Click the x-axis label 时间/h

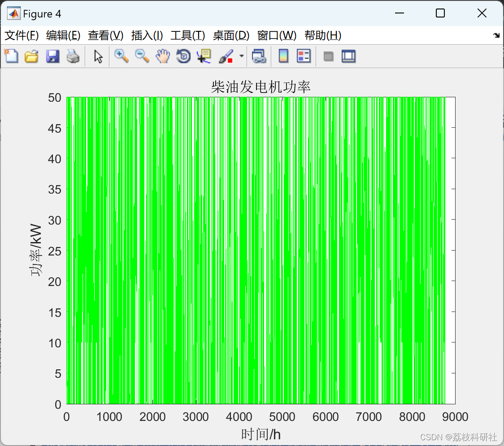coord(261,434)
